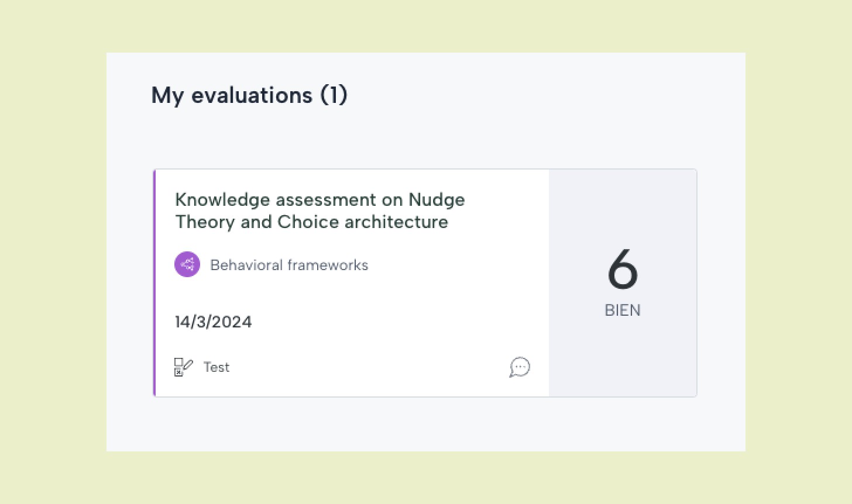Viewport: 852px width, 504px height.
Task: Click the (1) count in heading
Action: coord(334,95)
